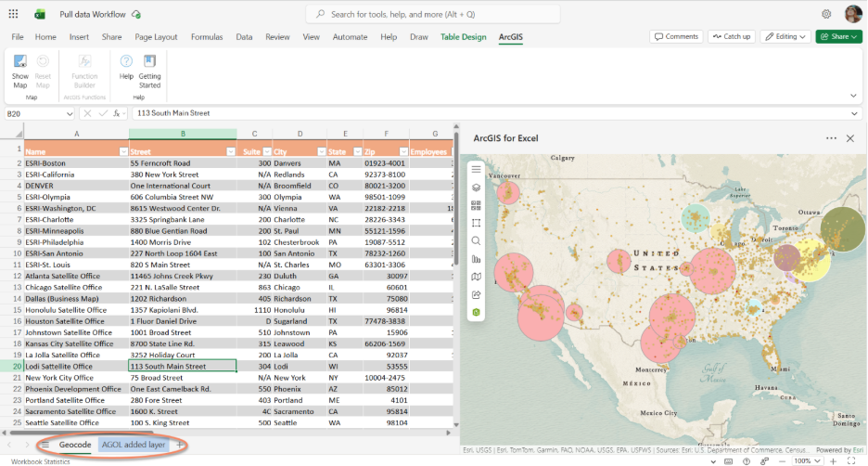
Task: Open the Suite column filter dropdown
Action: [267, 151]
